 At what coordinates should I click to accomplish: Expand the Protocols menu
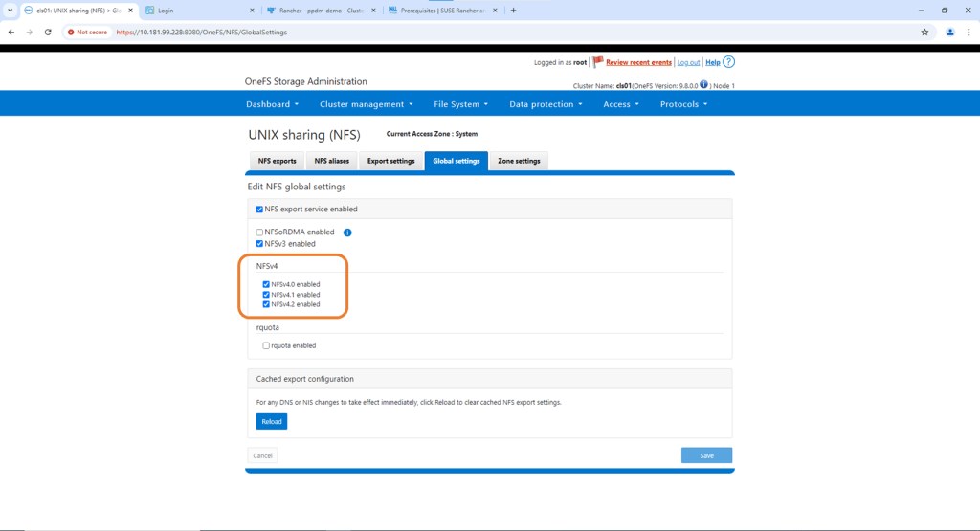(x=683, y=104)
